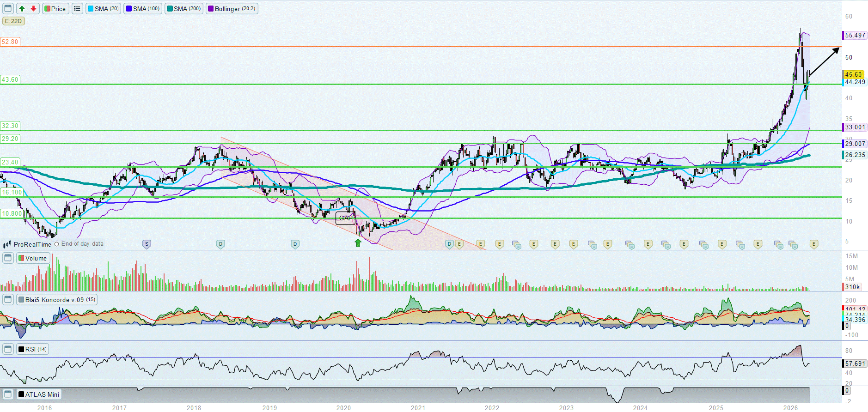Click the main price panel window icon
Viewport: 868px width, 412px height.
pyautogui.click(x=8, y=8)
